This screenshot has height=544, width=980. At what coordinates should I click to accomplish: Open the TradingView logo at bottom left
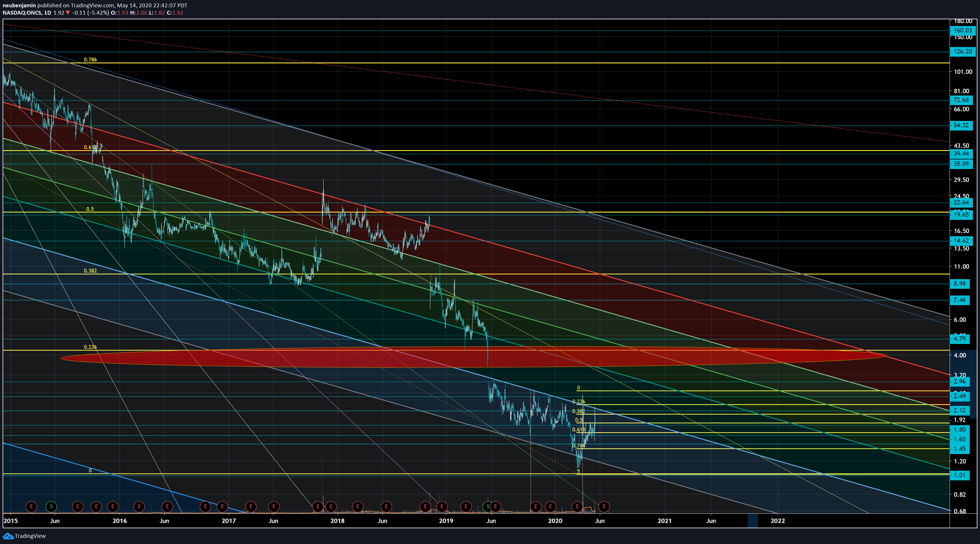click(x=24, y=536)
